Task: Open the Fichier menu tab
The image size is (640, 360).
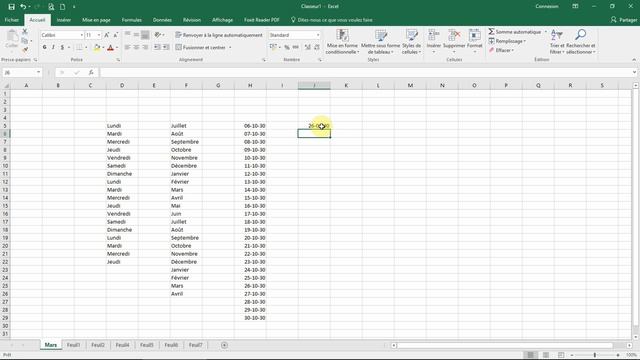Action: click(12, 20)
